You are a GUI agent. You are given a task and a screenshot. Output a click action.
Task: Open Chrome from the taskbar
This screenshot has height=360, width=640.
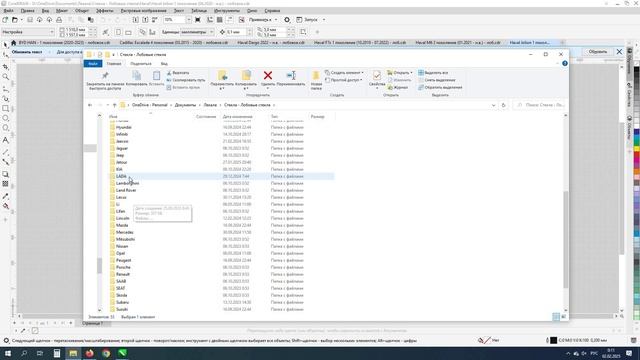coord(106,353)
